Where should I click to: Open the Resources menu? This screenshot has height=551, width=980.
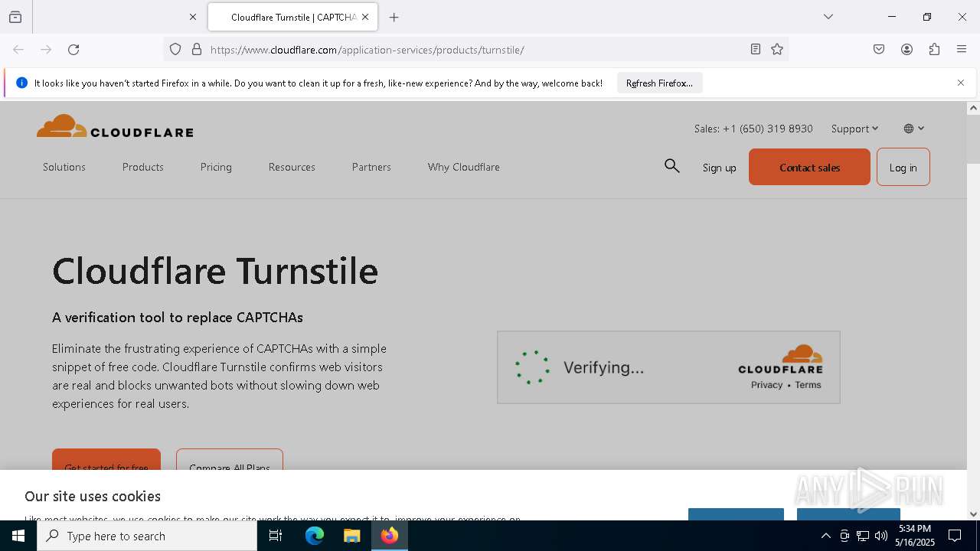(x=292, y=167)
